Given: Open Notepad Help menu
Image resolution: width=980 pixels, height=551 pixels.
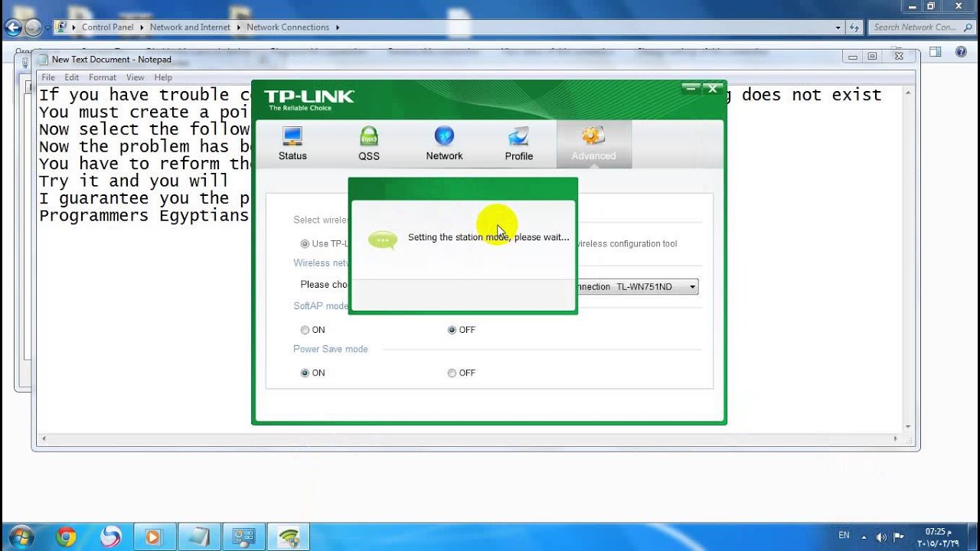Looking at the screenshot, I should pyautogui.click(x=163, y=77).
